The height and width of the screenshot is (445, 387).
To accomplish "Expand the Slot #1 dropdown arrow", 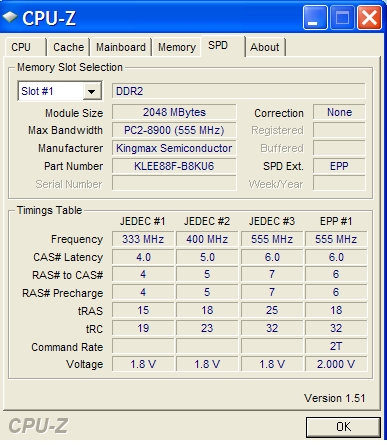I will click(92, 91).
